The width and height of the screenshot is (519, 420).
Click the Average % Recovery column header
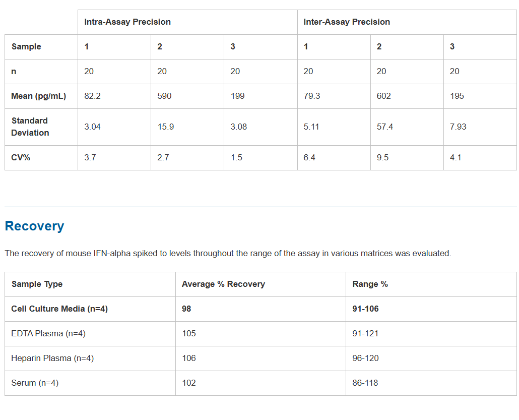223,284
